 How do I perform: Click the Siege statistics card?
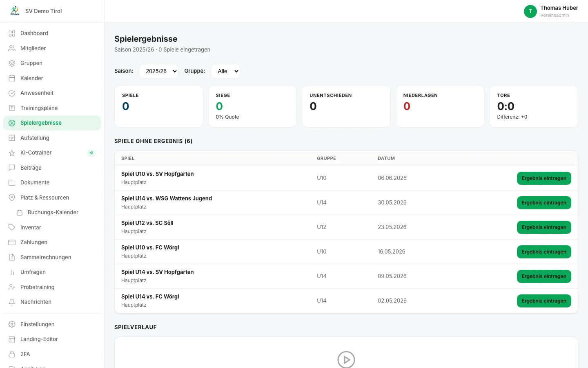tap(252, 106)
